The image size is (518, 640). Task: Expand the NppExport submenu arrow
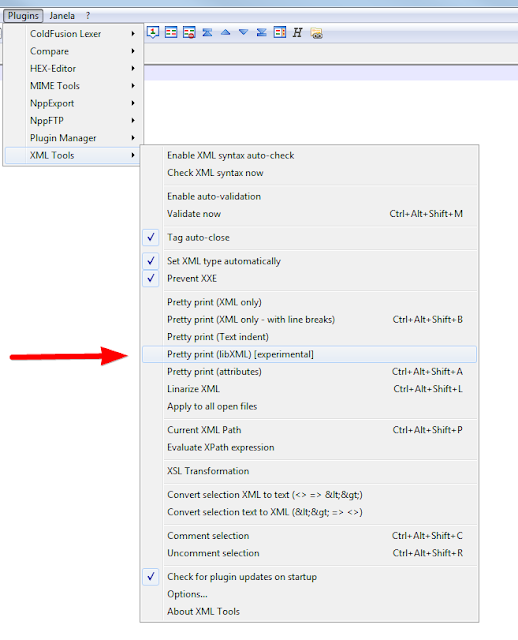point(133,103)
